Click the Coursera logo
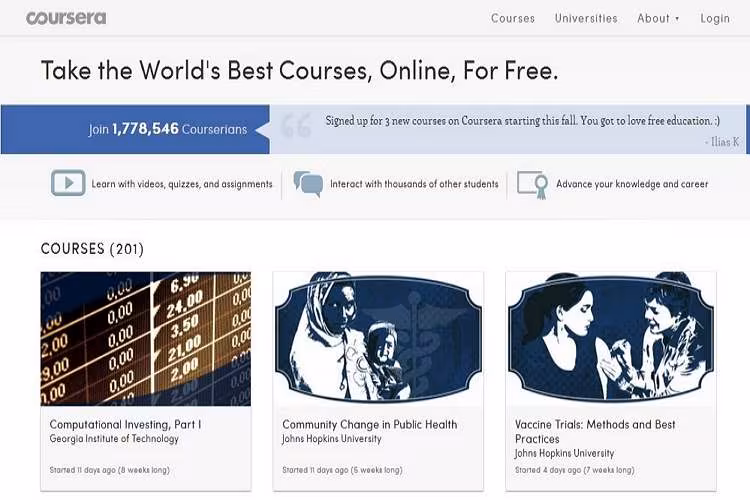This screenshot has height=500, width=750. click(x=66, y=18)
